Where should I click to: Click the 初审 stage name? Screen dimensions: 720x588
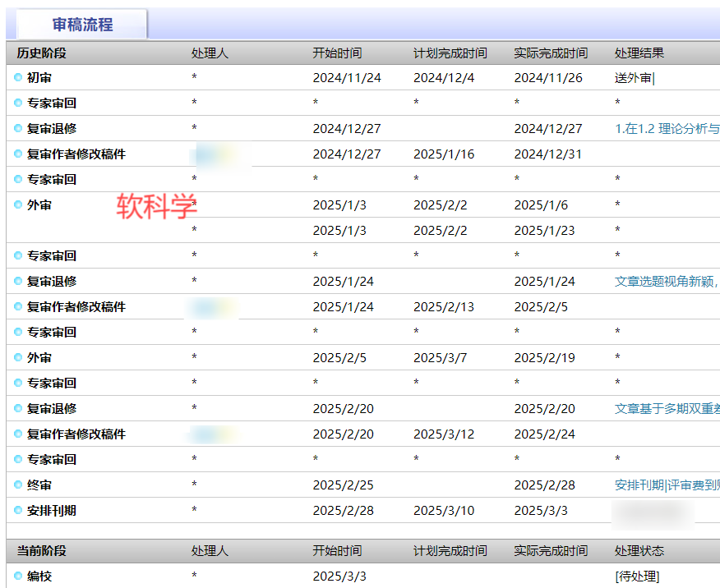[39, 77]
